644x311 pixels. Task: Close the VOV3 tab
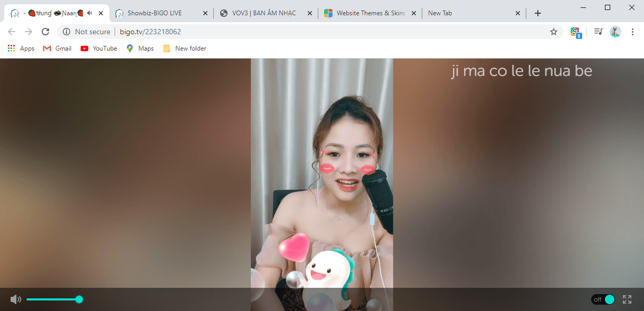pos(309,13)
